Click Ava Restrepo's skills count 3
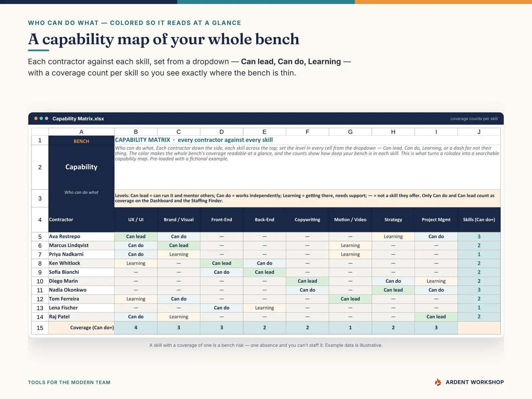 click(x=479, y=236)
